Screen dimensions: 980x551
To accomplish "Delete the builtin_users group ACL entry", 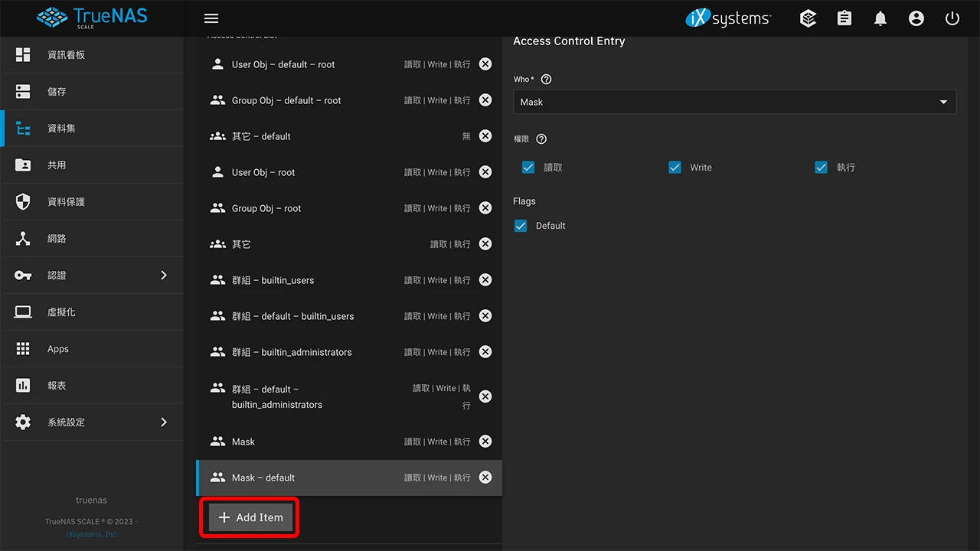I will coord(485,280).
